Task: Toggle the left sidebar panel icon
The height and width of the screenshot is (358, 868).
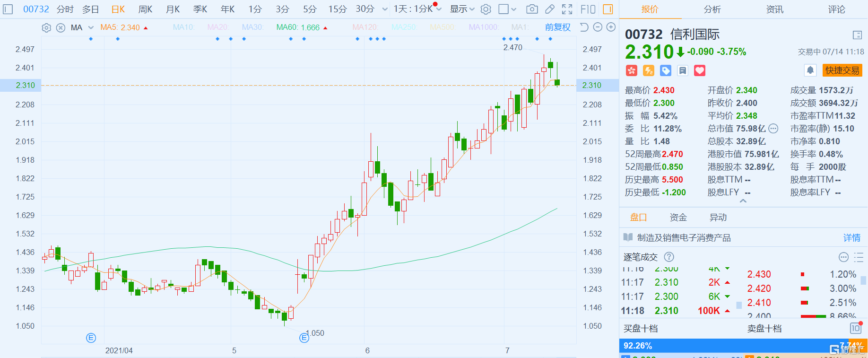Action: [x=8, y=9]
